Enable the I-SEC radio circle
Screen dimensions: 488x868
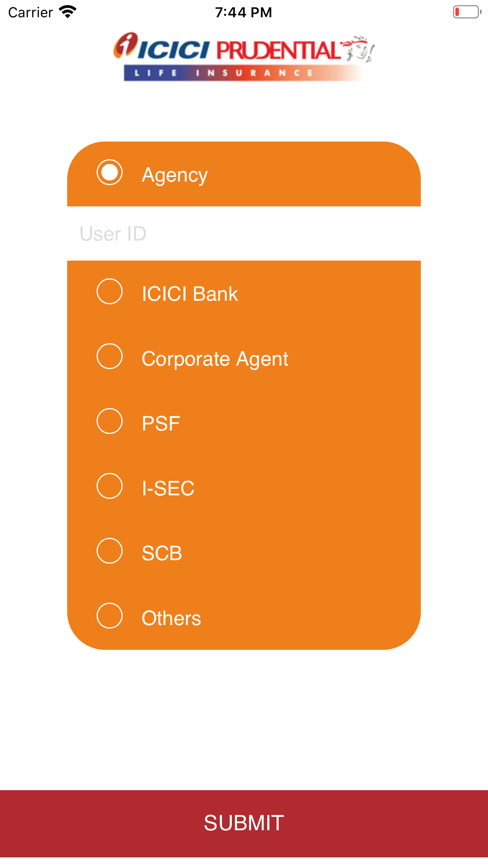point(110,486)
